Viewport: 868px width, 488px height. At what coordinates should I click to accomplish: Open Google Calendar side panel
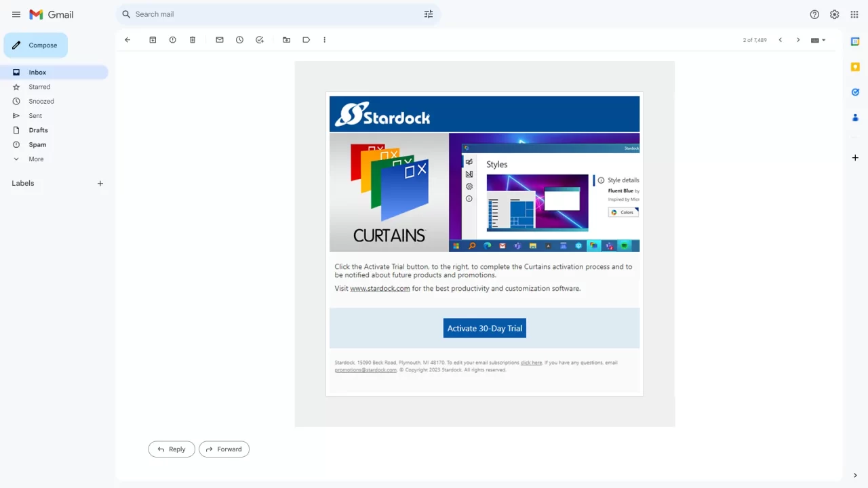tap(855, 42)
